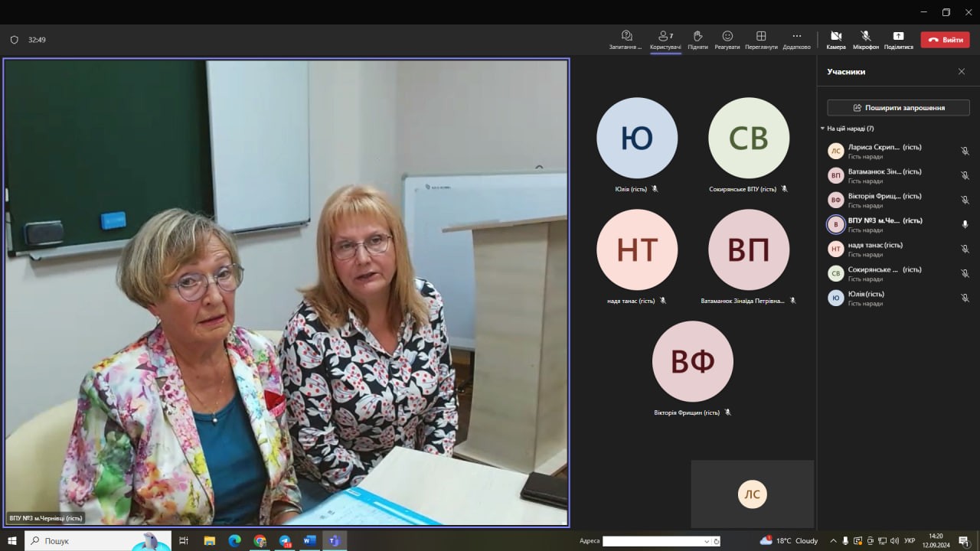This screenshot has width=980, height=551.
Task: Open the Переглянути view layout options
Action: pos(761,39)
